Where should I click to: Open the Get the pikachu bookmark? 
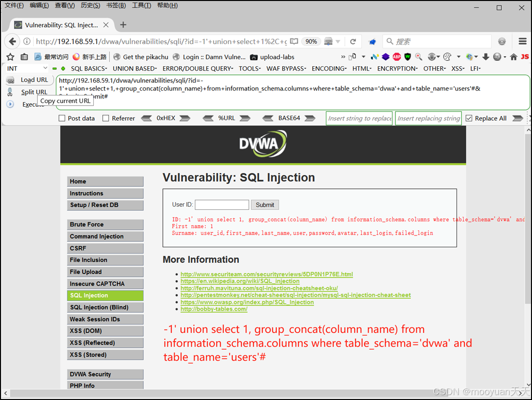click(x=141, y=57)
